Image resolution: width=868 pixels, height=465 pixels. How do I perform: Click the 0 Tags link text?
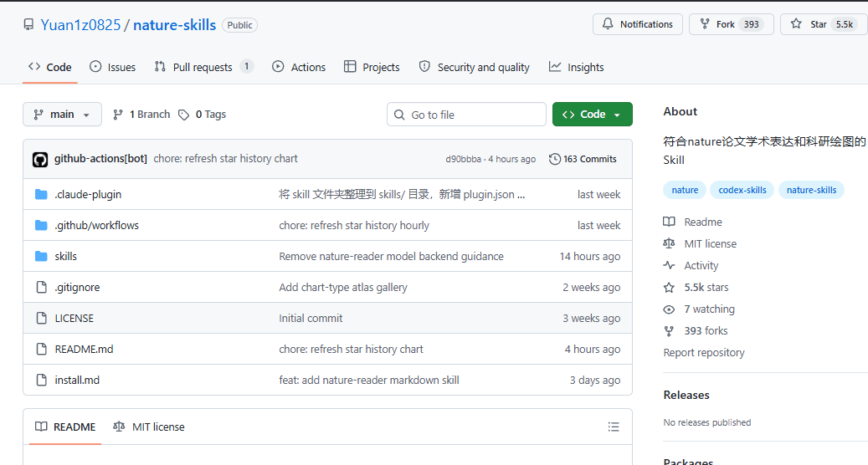(211, 115)
